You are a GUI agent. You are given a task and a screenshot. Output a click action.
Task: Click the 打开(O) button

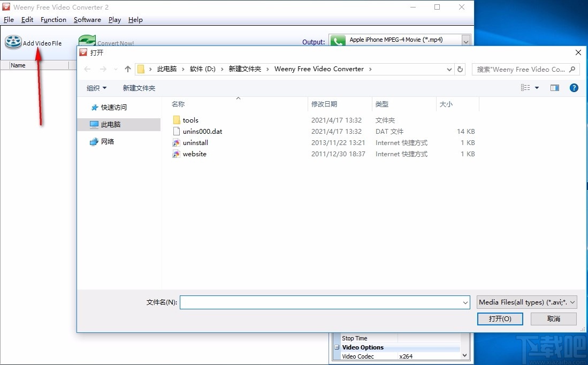click(x=500, y=318)
